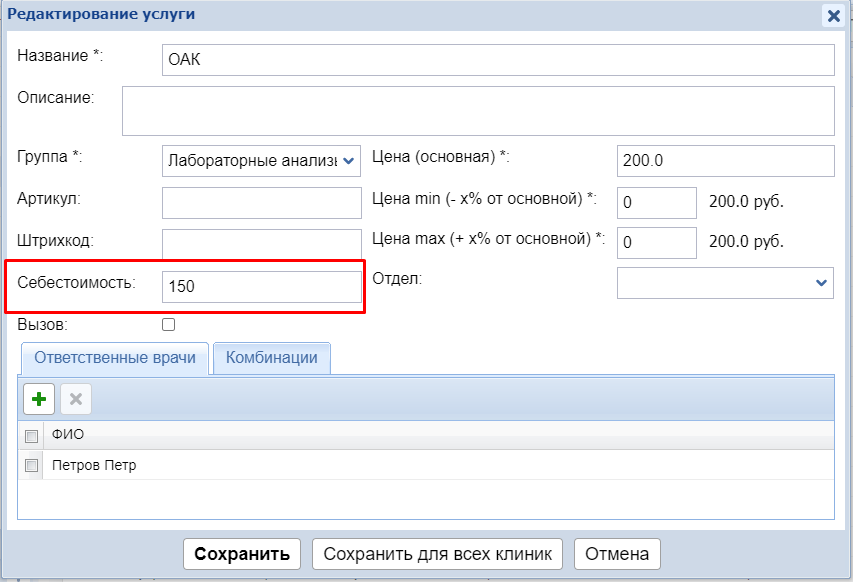Screen dimensions: 853x582
Task: Close the Редактирование услуги dialog
Action: (832, 15)
